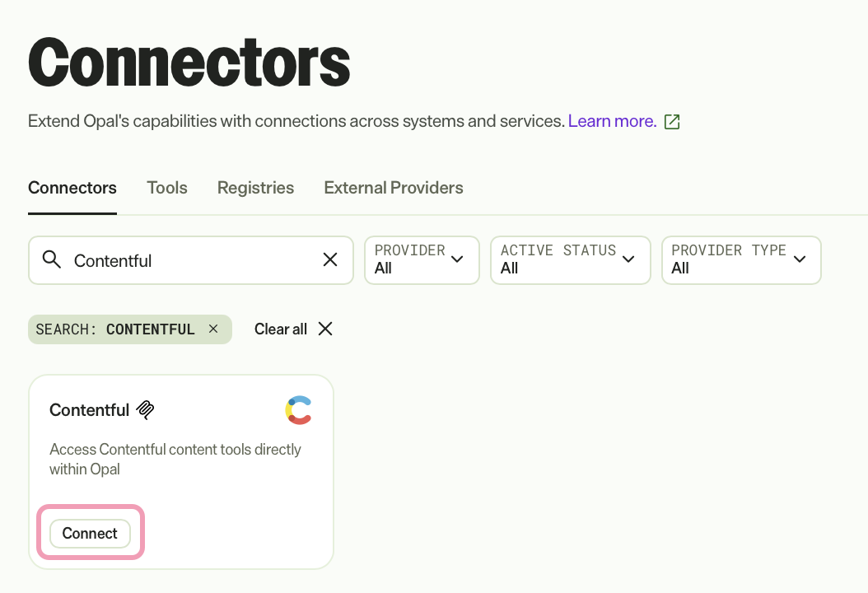The image size is (868, 593).
Task: Click the attachment-style icon next to Contentful title
Action: click(x=145, y=409)
